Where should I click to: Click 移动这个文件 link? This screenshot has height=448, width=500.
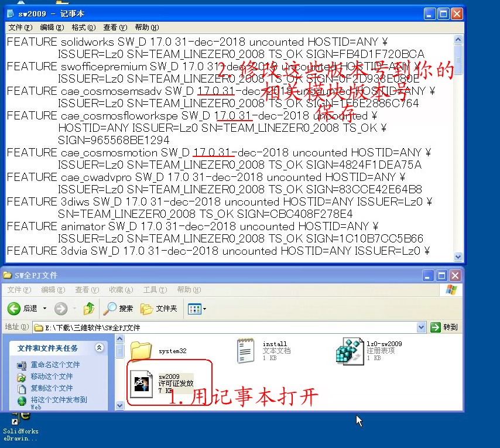point(52,376)
